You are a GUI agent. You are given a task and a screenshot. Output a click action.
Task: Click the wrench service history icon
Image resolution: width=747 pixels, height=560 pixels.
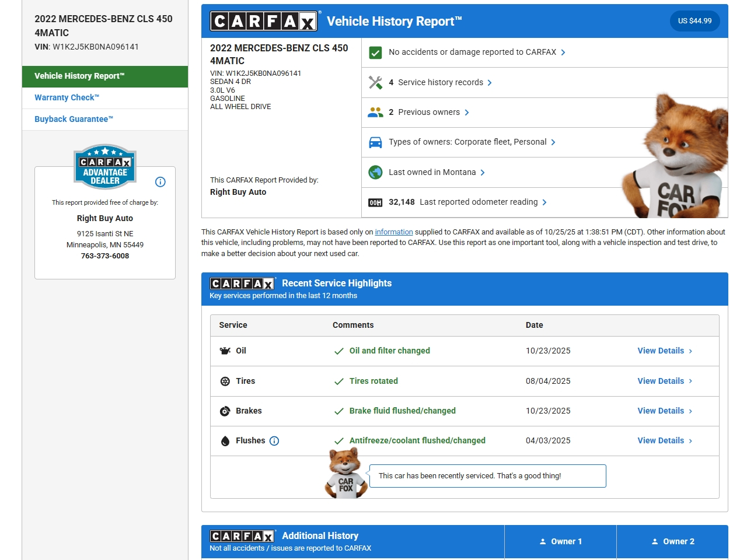(375, 83)
